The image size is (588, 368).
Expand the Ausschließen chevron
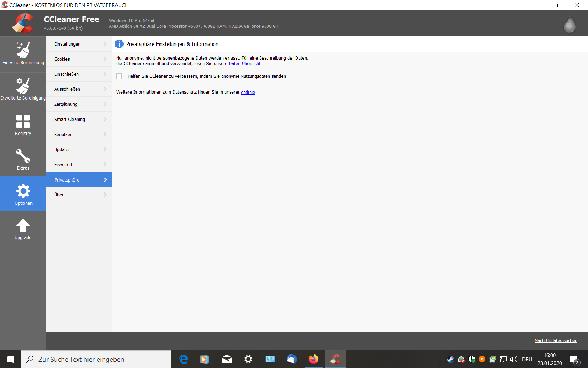pos(105,89)
